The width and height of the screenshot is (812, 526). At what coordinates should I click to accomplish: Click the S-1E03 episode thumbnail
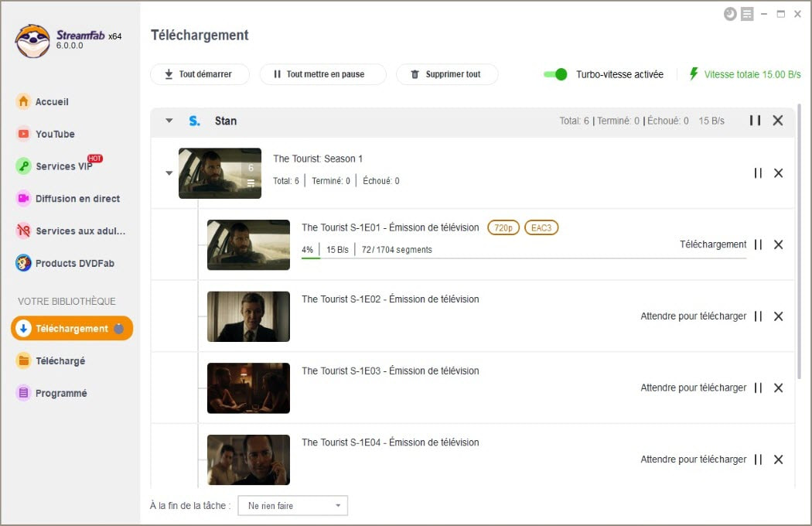(x=248, y=388)
